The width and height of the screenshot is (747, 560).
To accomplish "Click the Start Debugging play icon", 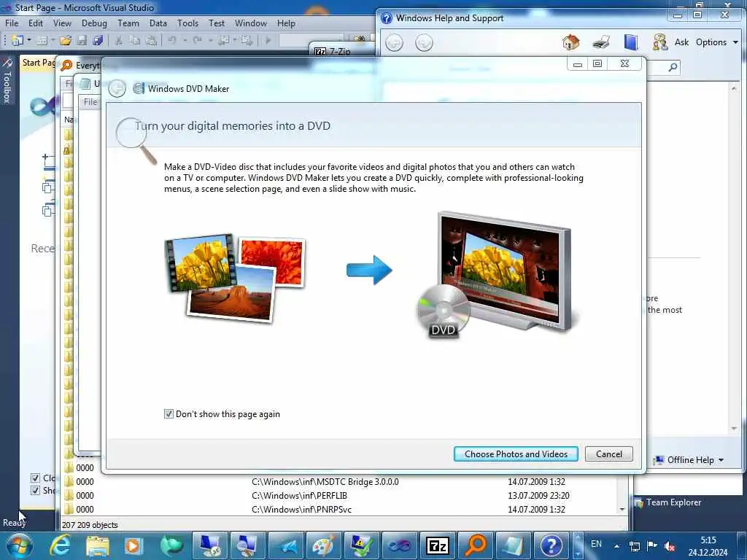I will [x=268, y=41].
